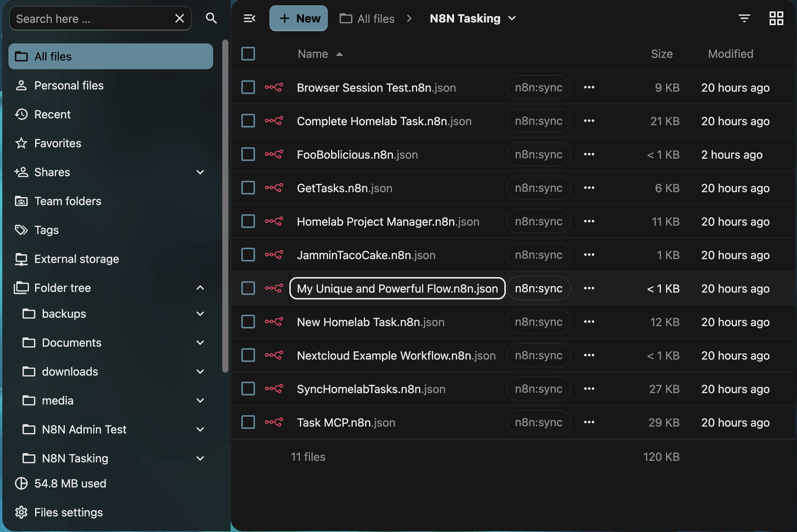Open Recent in sidebar
This screenshot has height=532, width=797.
[110, 114]
